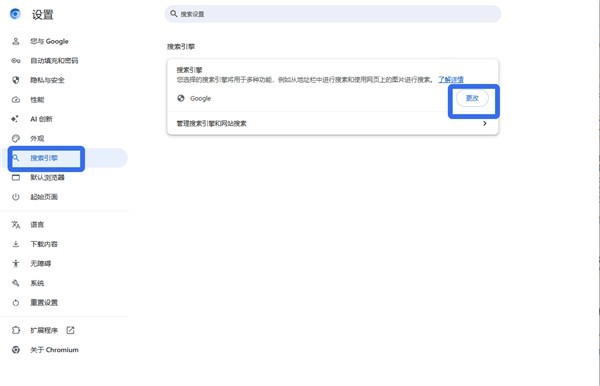This screenshot has width=600, height=386.
Task: Click the download icon for 下载内容
Action: [16, 244]
